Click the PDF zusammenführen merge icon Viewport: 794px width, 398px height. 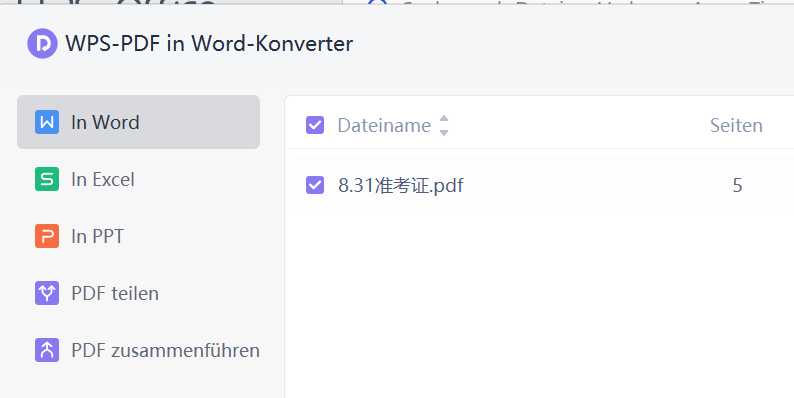(x=47, y=350)
